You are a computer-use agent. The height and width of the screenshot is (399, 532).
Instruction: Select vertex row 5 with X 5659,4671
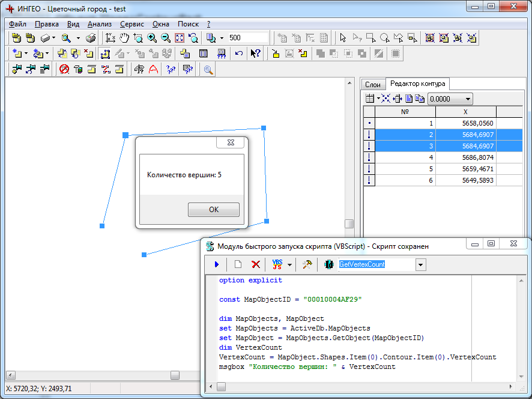[443, 169]
